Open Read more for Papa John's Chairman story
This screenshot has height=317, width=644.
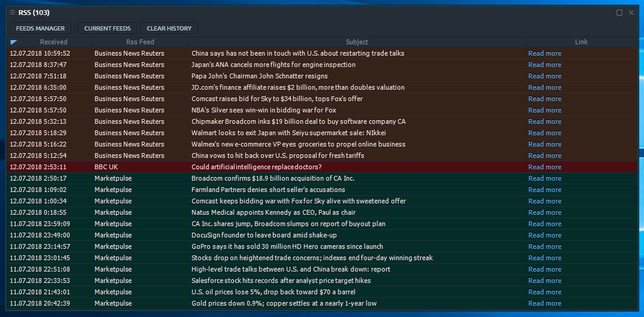(545, 76)
